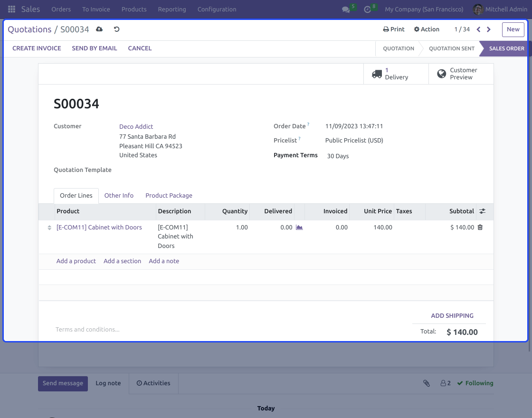Open the Mitchell Admin user menu
The width and height of the screenshot is (532, 418).
click(x=500, y=9)
